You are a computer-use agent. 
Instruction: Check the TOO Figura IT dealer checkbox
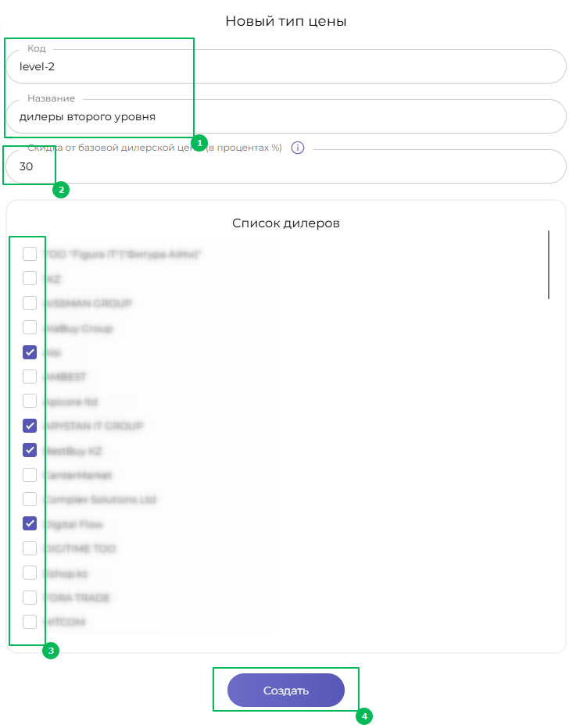click(30, 254)
